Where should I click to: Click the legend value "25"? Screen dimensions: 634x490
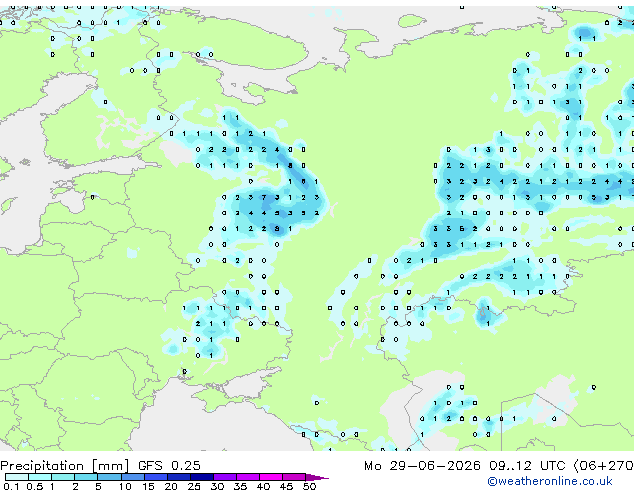click(x=194, y=486)
